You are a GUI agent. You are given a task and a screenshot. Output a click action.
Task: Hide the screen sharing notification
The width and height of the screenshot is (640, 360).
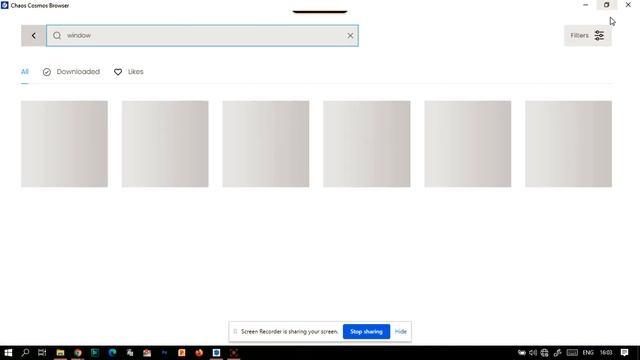(x=400, y=331)
